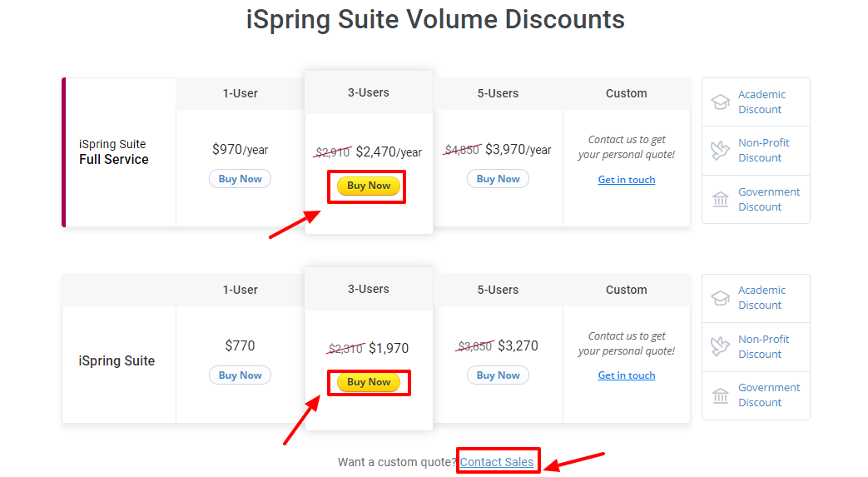Follow the Contact Sales link

[497, 462]
